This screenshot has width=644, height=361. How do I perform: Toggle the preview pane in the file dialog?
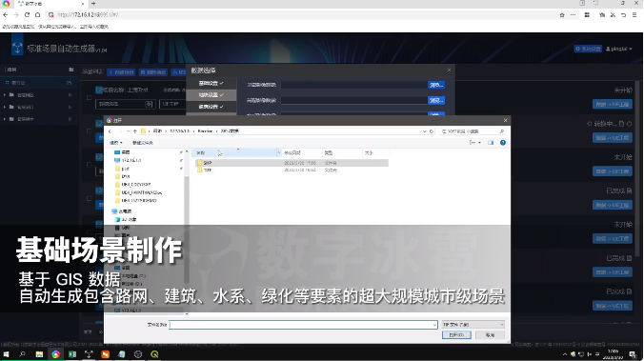coord(491,143)
